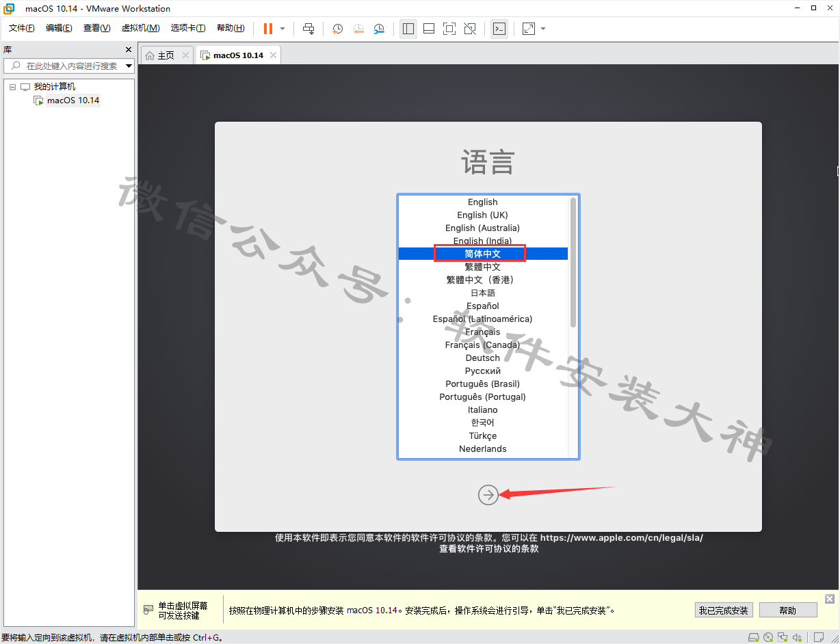Select 繁體中文（香港）language
The height and width of the screenshot is (644, 840).
tap(483, 280)
